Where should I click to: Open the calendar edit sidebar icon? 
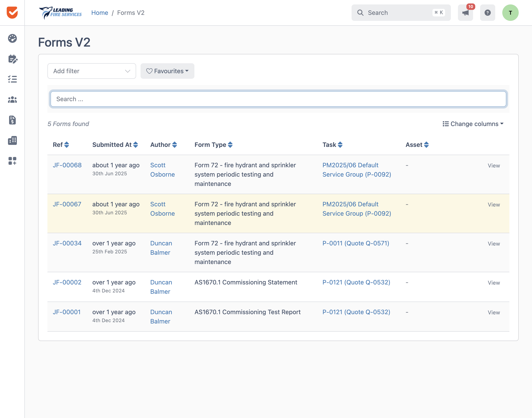12,59
